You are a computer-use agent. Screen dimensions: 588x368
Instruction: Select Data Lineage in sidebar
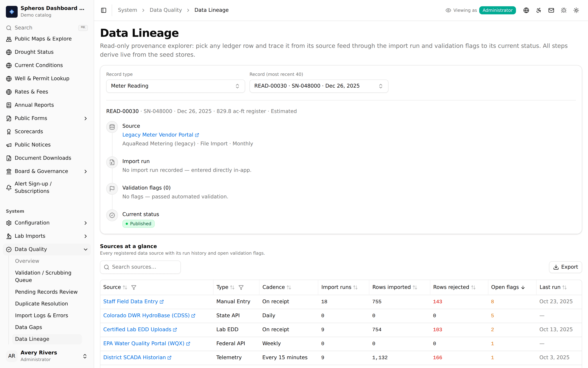tap(47, 339)
